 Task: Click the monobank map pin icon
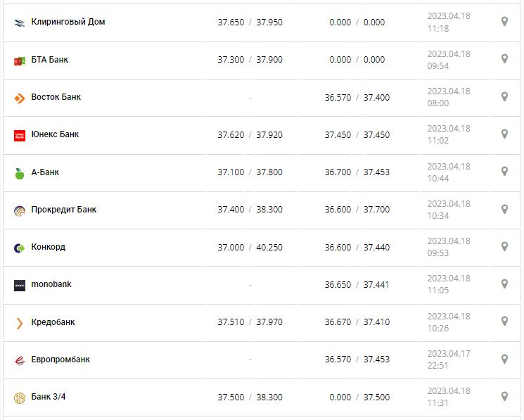tap(504, 284)
